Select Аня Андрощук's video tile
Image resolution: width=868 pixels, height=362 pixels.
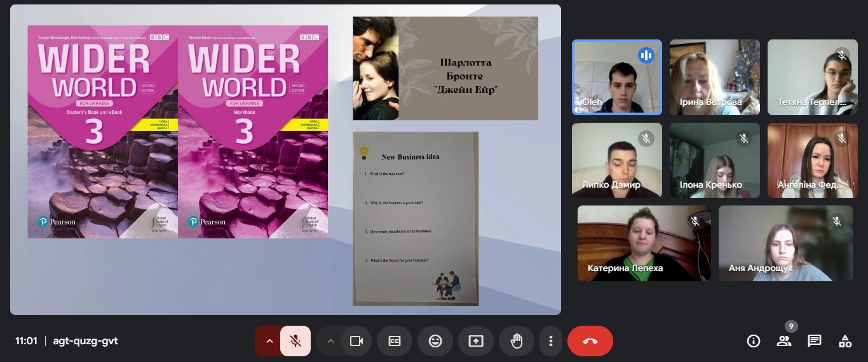(785, 243)
